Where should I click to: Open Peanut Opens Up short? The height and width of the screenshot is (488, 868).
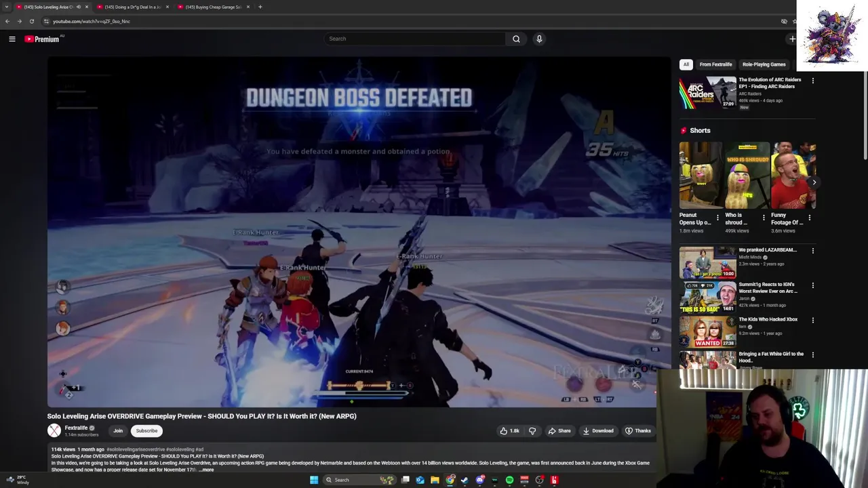click(701, 175)
